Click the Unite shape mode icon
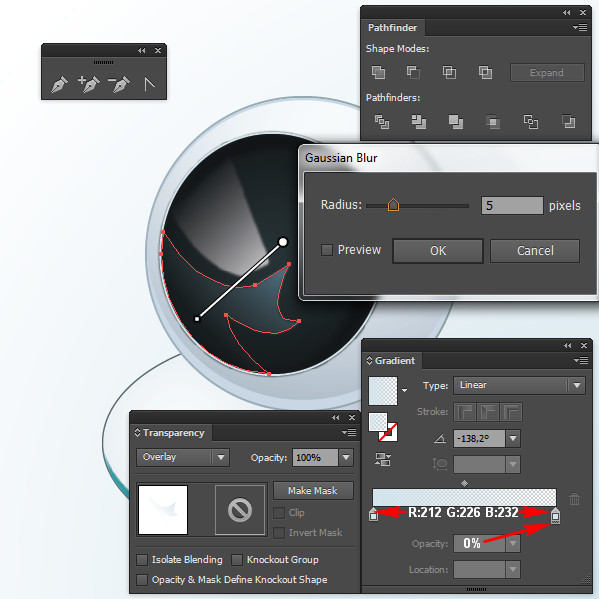This screenshot has width=599, height=599. [378, 72]
